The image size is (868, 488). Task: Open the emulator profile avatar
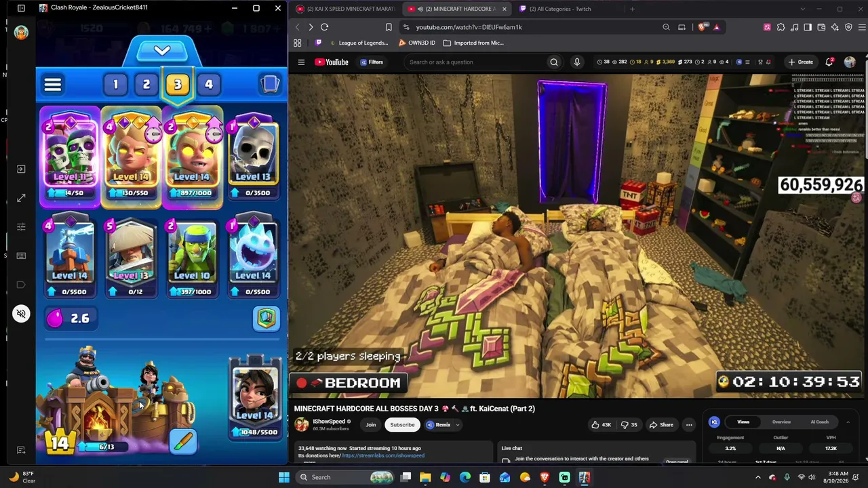(x=21, y=33)
